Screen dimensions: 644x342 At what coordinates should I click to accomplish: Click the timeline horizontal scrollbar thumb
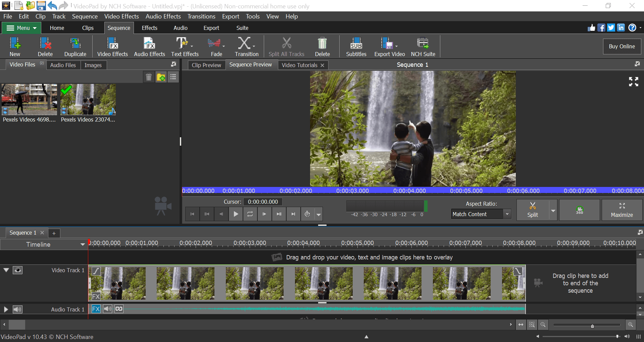[17, 325]
